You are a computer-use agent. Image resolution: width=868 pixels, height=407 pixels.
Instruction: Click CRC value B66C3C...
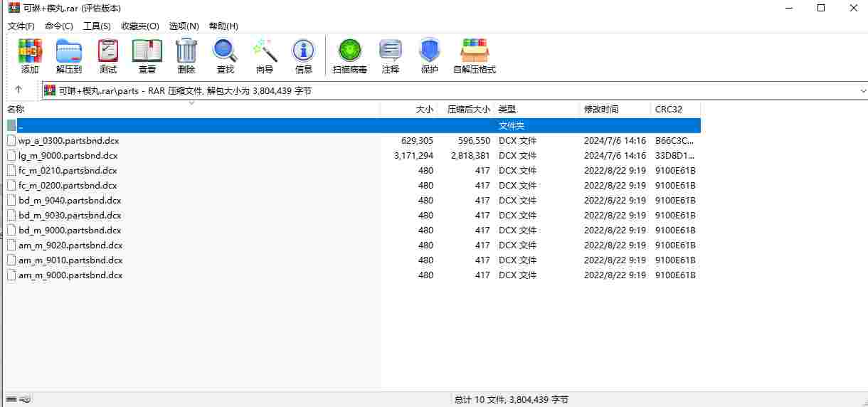674,141
